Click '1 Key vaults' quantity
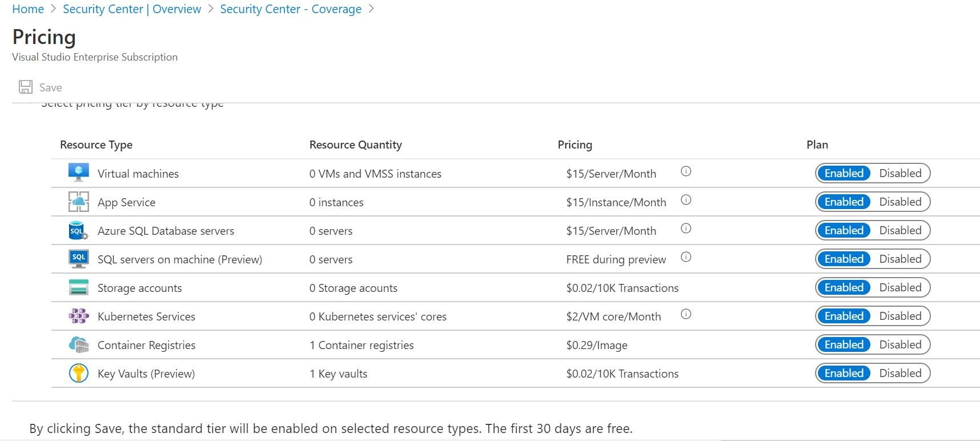Image resolution: width=980 pixels, height=441 pixels. click(x=338, y=374)
